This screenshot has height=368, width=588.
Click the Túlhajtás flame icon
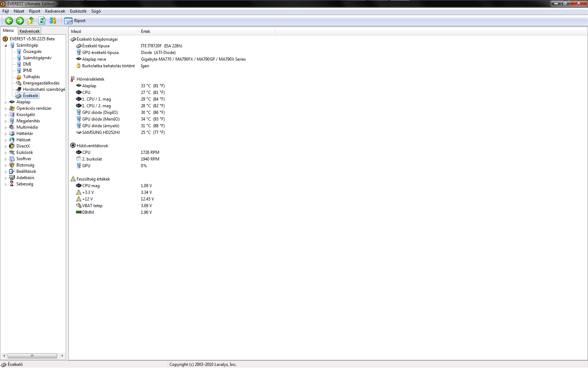coord(19,77)
